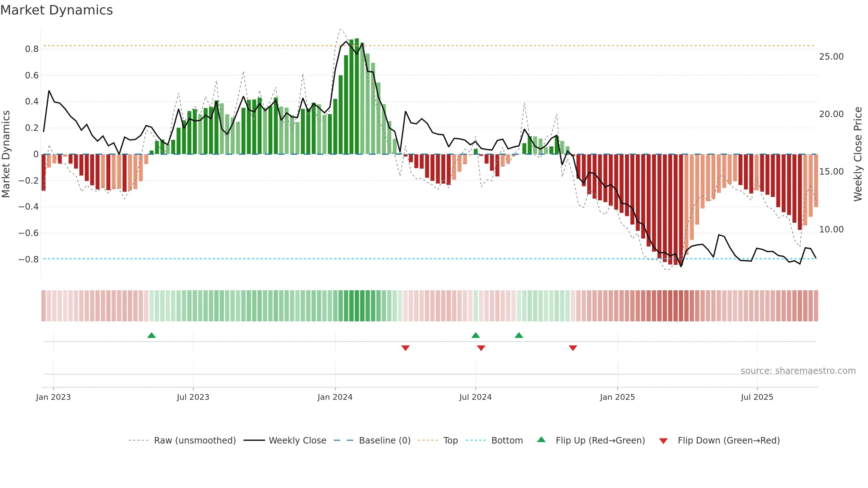Screen dimensions: 868x488
Task: Click the '0.4' left axis tick label
Action: click(32, 102)
